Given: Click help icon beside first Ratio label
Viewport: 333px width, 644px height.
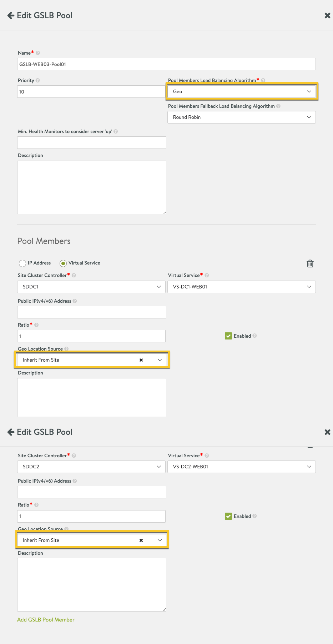Looking at the screenshot, I should click(x=36, y=325).
